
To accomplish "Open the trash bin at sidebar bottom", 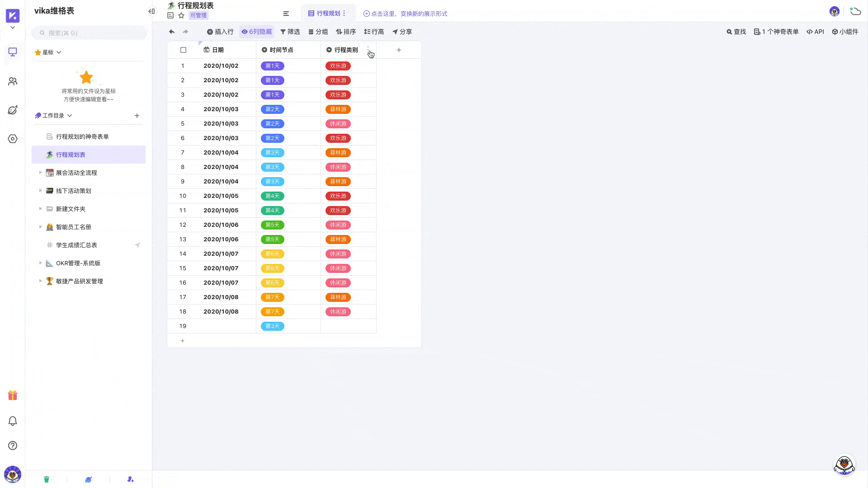I will coord(47,479).
